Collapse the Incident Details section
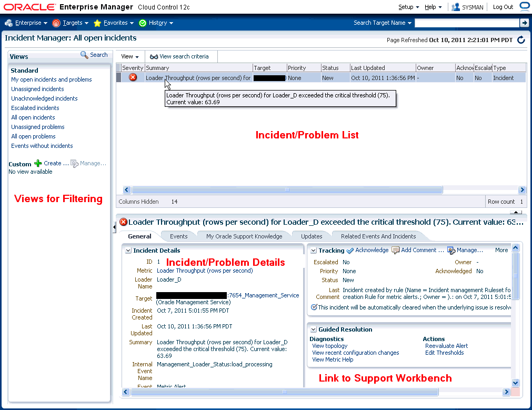The width and height of the screenshot is (532, 410). tap(128, 251)
